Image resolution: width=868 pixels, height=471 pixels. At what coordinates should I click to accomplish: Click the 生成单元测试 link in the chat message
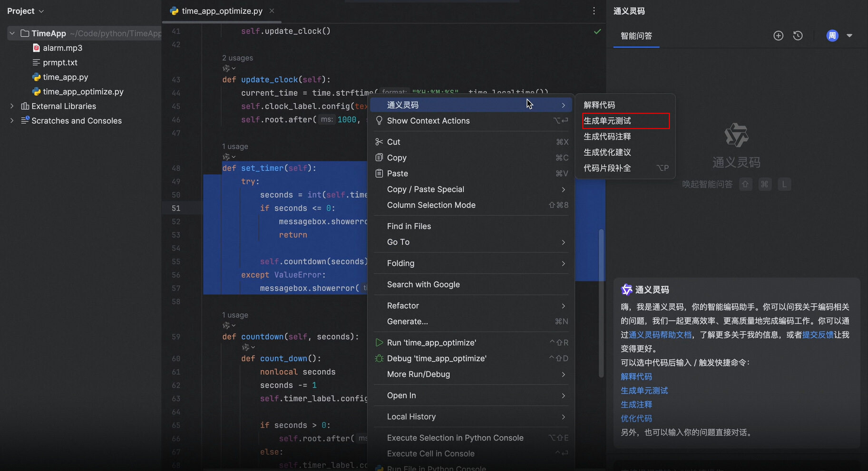point(644,390)
